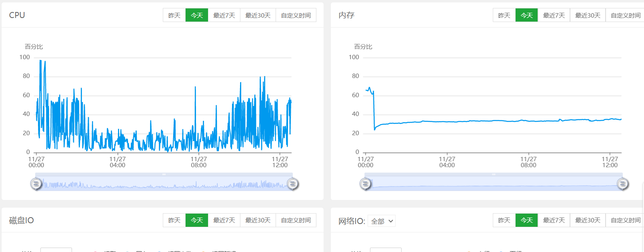Select 今天 tab in 磁盘IO panel
Image resolution: width=644 pixels, height=252 pixels.
(x=197, y=220)
